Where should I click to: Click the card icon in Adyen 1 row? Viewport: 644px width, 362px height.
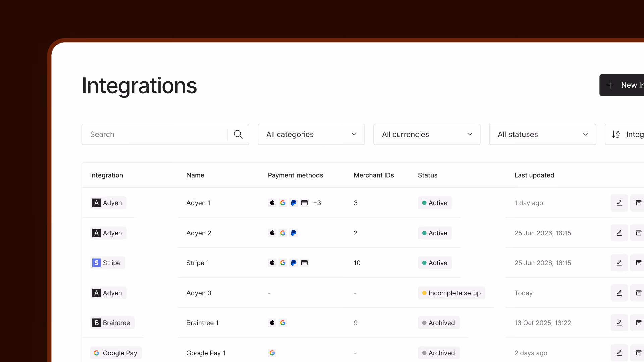point(304,203)
